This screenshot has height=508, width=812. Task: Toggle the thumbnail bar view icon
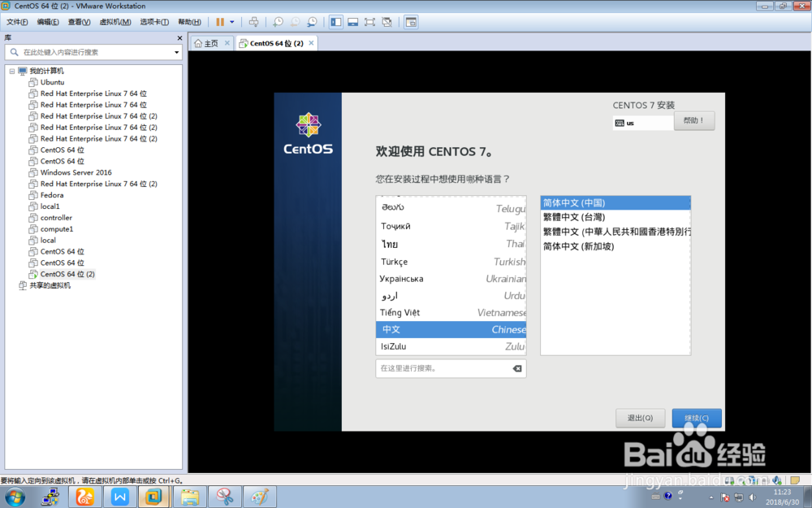point(352,22)
